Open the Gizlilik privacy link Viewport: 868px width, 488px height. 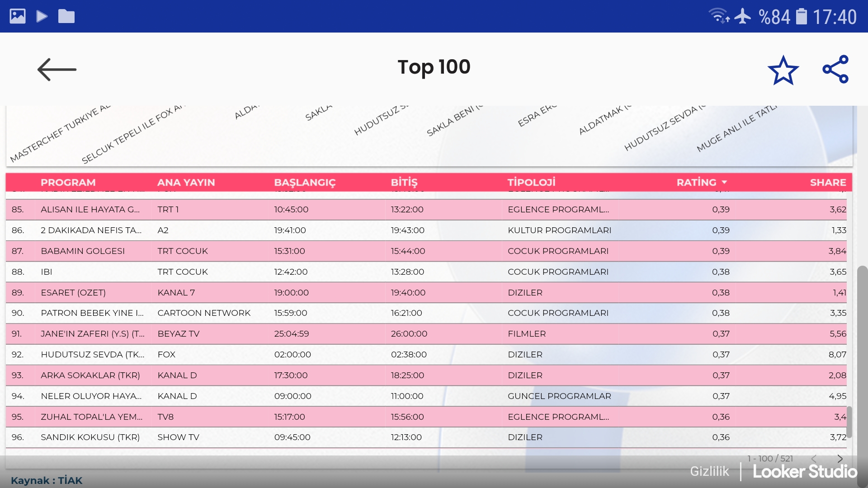tap(709, 471)
